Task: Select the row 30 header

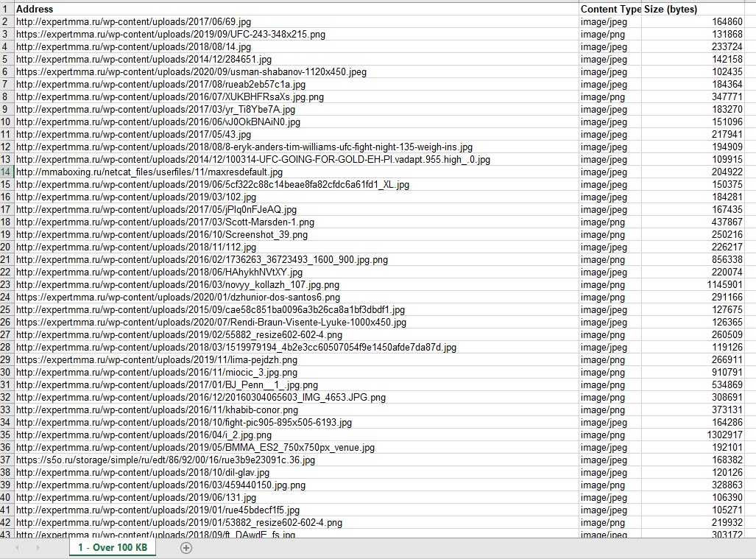Action: point(7,373)
